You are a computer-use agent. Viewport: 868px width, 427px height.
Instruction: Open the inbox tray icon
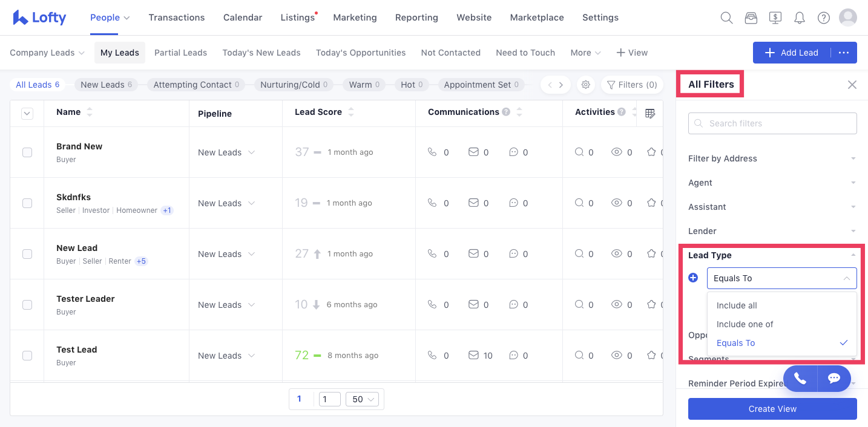coord(751,18)
